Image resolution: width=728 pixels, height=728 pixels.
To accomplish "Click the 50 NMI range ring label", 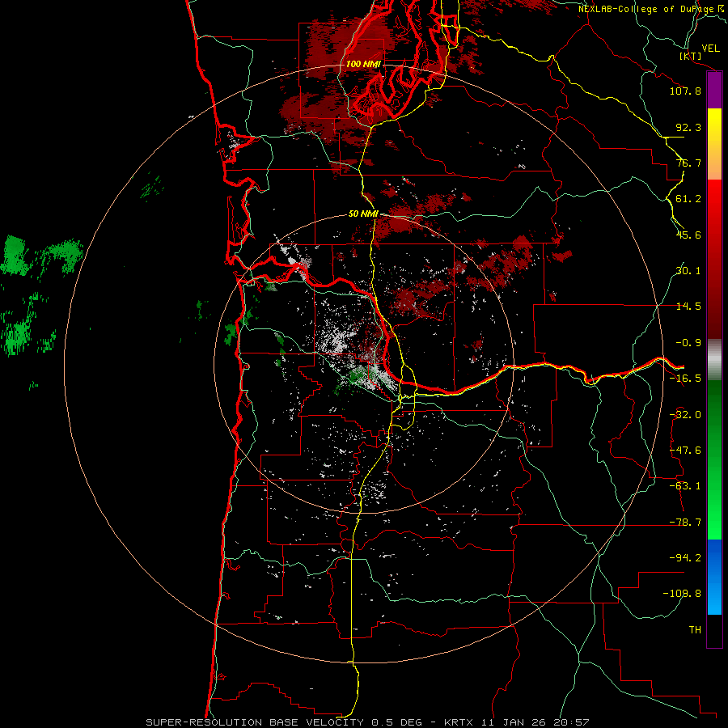I will 363,214.
